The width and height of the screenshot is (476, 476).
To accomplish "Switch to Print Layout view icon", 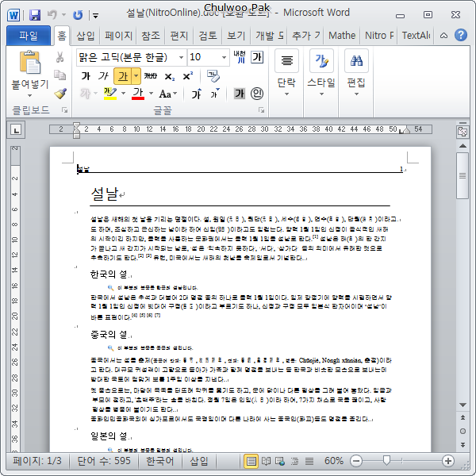I will click(x=251, y=462).
